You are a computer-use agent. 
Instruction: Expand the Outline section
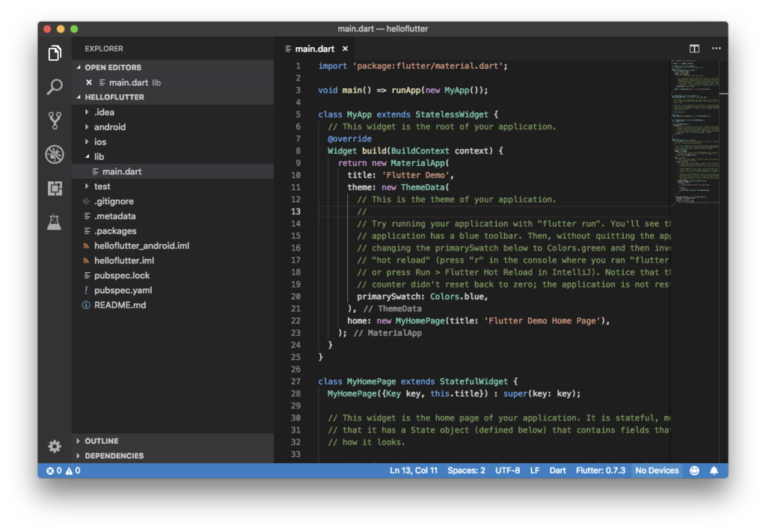(173, 441)
